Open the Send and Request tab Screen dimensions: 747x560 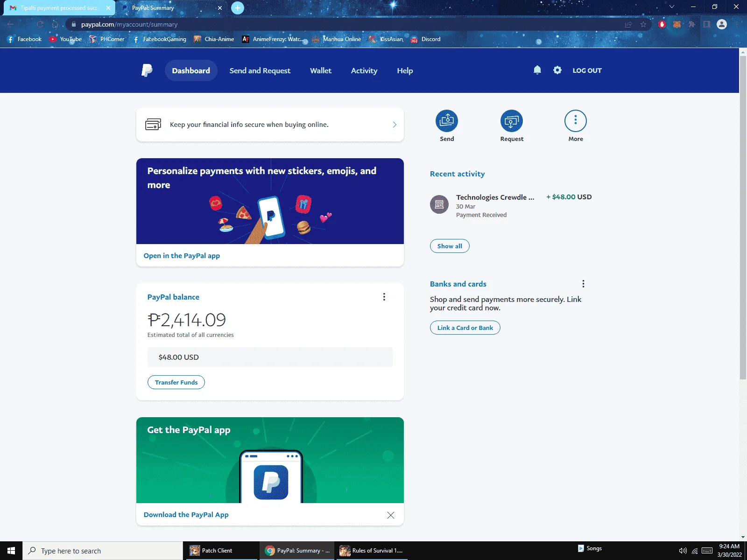[x=260, y=70]
